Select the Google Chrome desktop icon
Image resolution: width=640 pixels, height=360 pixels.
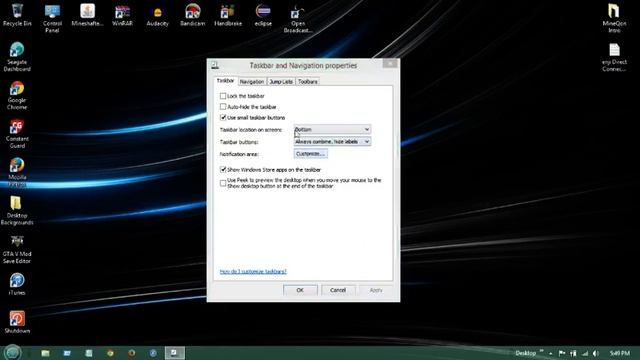17,95
